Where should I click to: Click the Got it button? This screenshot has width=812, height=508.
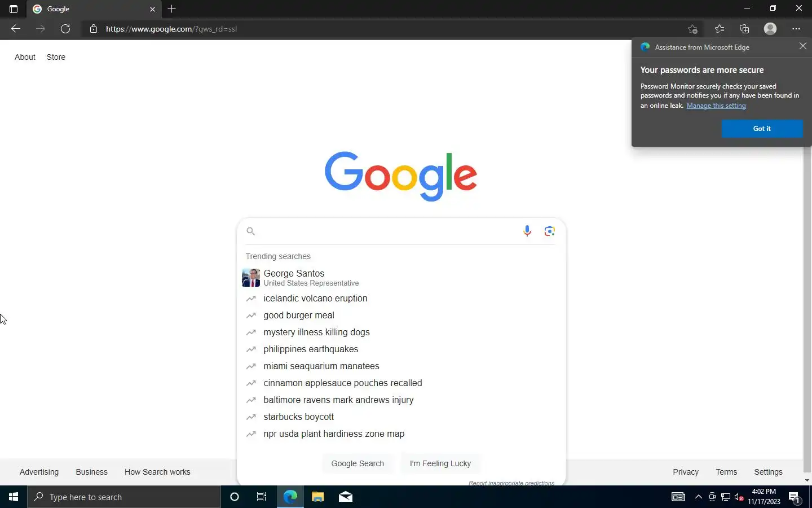point(762,129)
